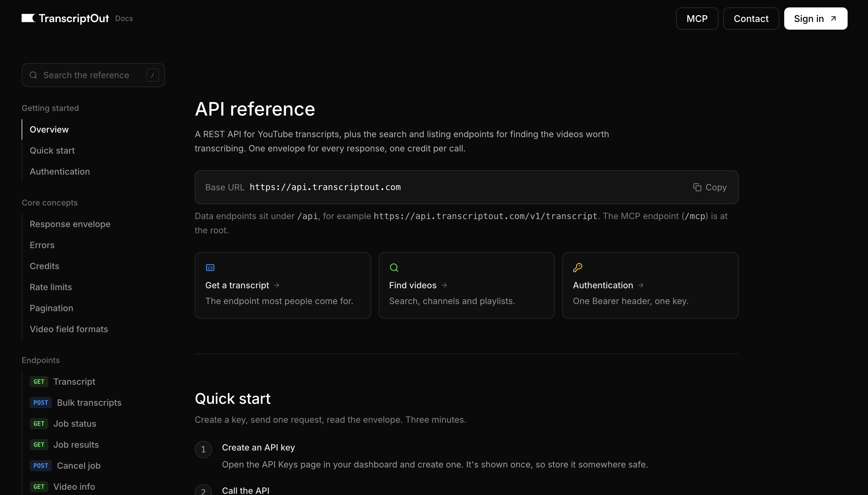Viewport: 868px width, 495px height.
Task: Open the Contact page
Action: [x=751, y=18]
